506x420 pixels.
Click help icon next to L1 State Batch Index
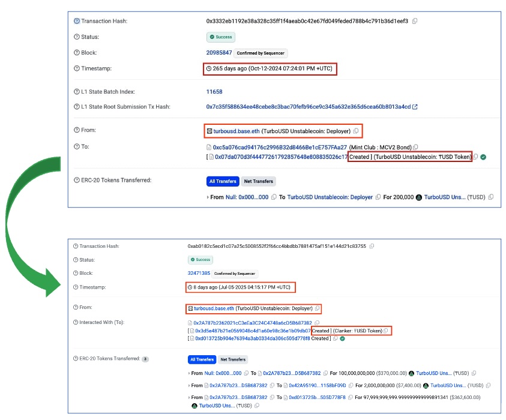pos(76,92)
